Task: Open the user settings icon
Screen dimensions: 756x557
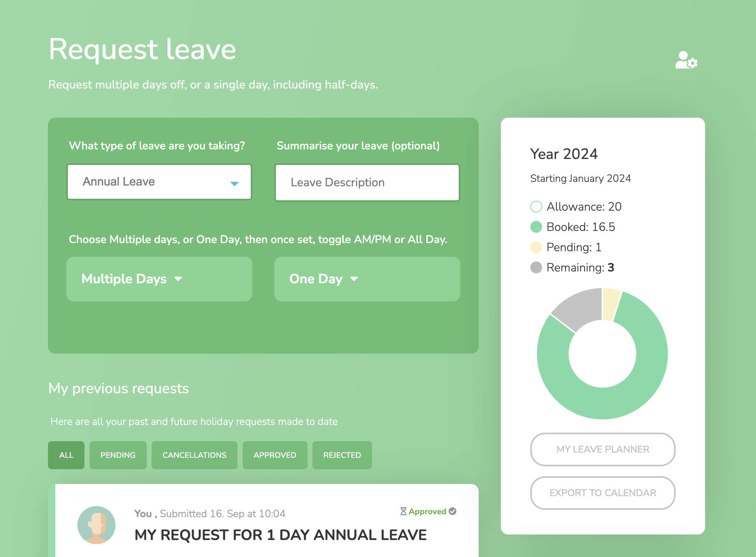Action: point(686,60)
